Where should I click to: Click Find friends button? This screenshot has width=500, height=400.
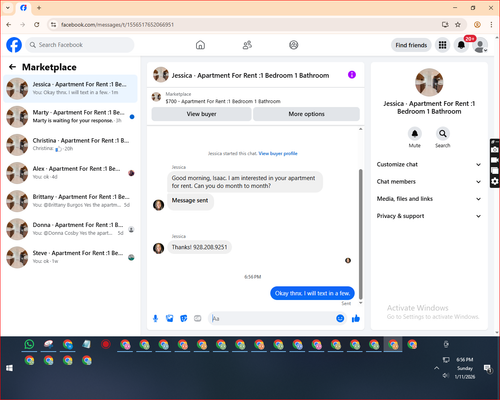point(411,45)
